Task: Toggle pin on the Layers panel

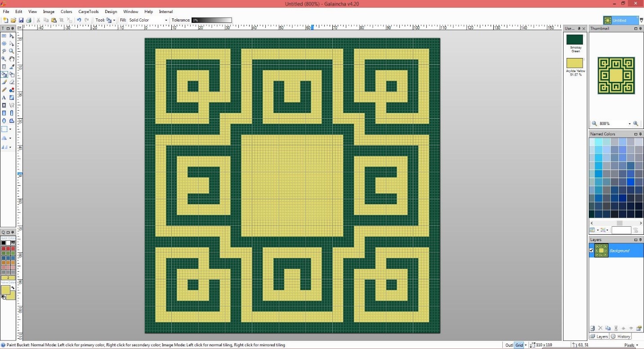Action: tap(635, 240)
